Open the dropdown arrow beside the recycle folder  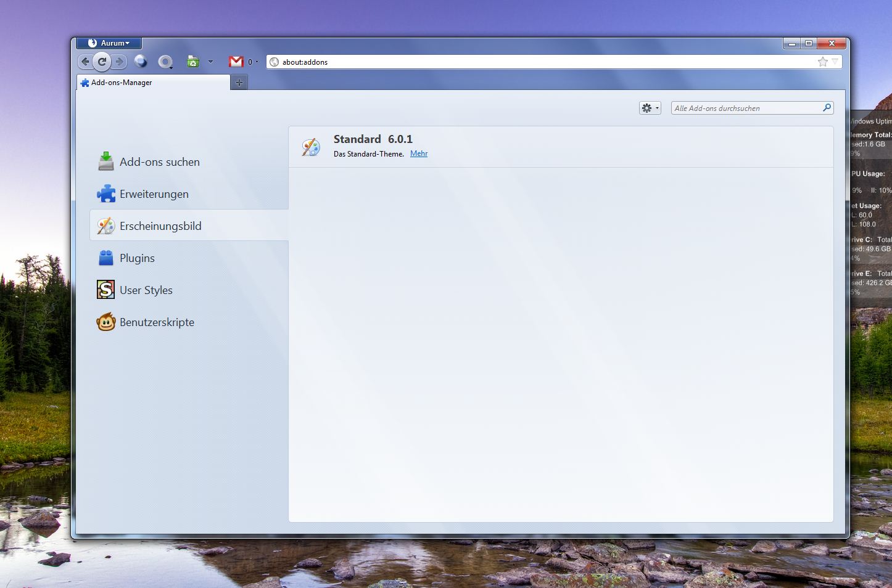click(x=210, y=62)
